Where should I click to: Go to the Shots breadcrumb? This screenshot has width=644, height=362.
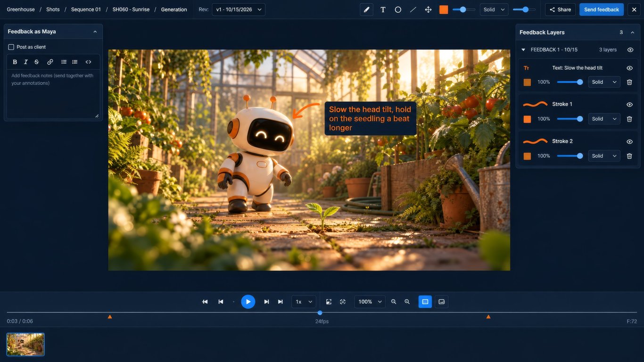tap(53, 9)
